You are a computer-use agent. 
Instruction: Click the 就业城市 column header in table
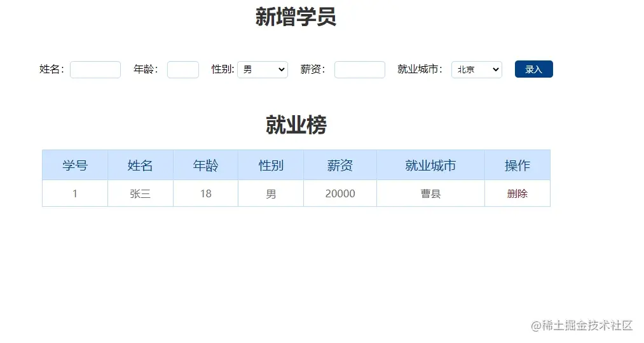click(430, 165)
